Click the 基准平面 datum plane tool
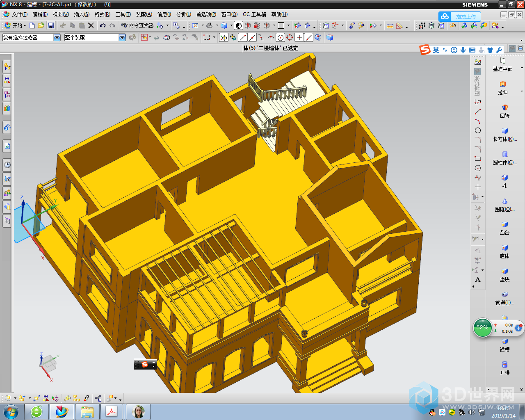Image resolution: width=525 pixels, height=420 pixels. pyautogui.click(x=503, y=65)
